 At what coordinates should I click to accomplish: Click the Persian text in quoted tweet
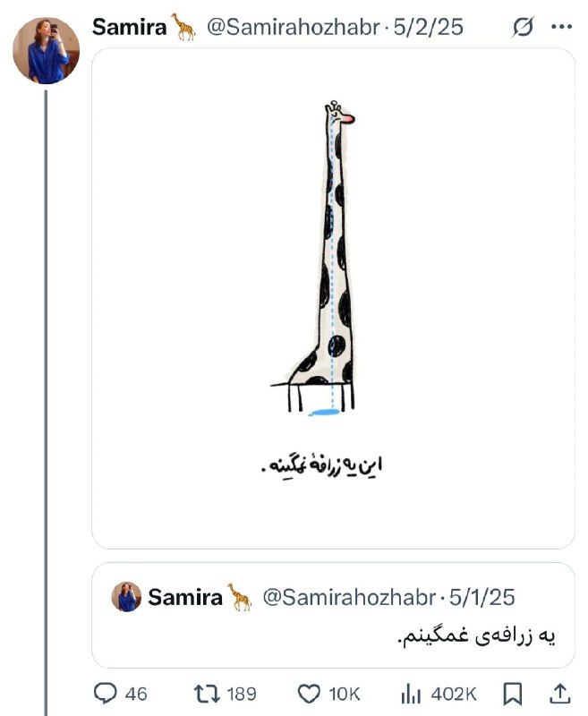click(x=478, y=636)
